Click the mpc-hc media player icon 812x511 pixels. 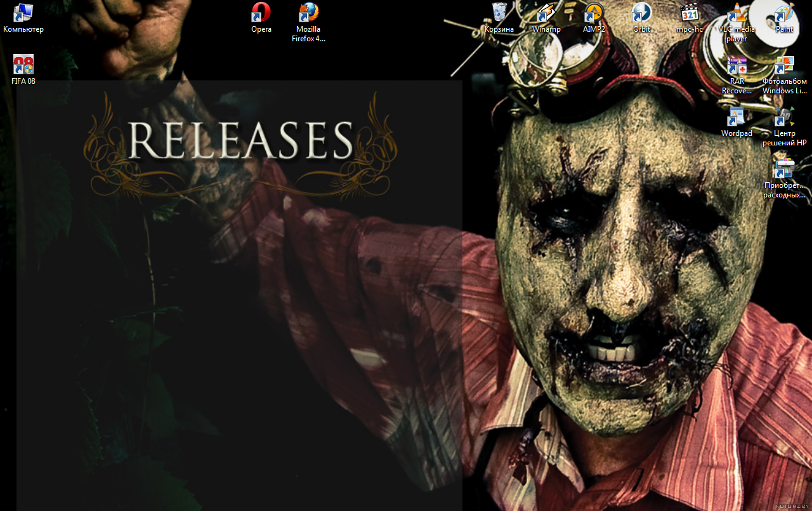click(x=690, y=18)
